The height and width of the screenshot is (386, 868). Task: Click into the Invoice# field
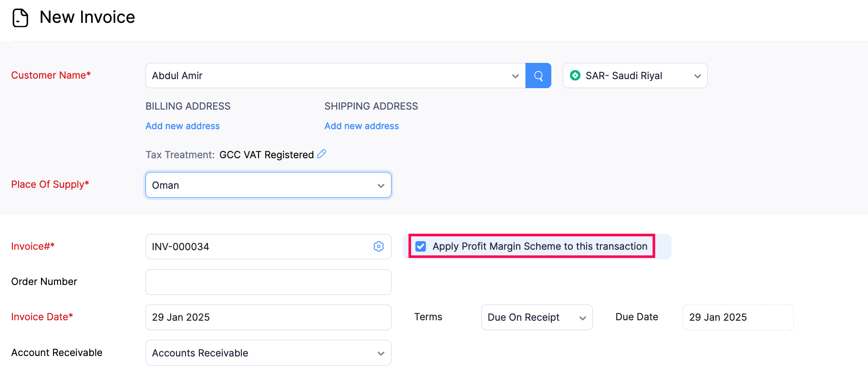click(258, 246)
